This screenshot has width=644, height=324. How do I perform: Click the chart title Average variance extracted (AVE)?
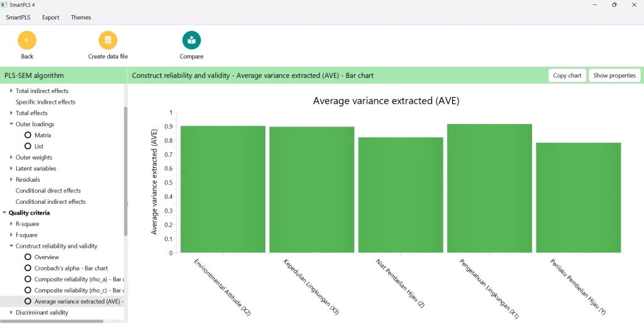pyautogui.click(x=386, y=101)
